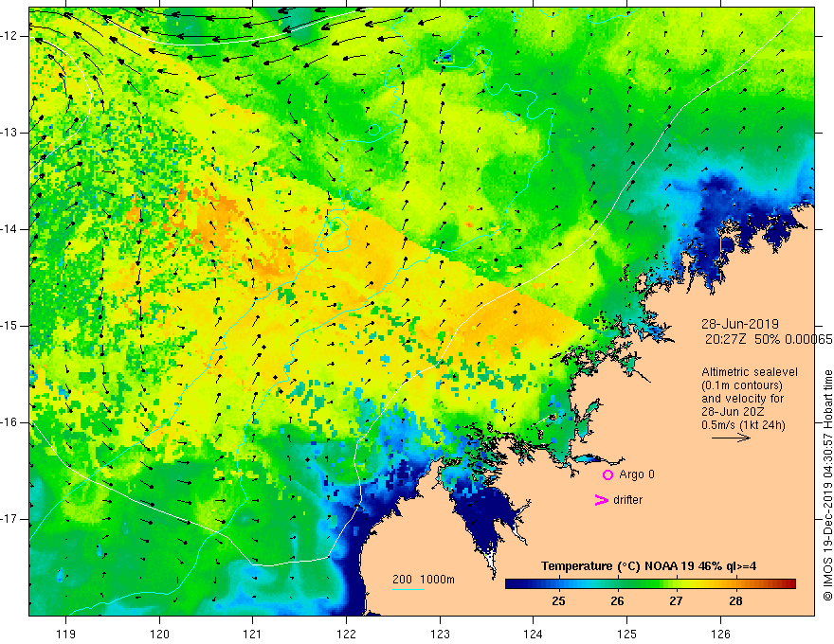Screen dimensions: 834x644
Task: Click the 'Altimetric sealevel' caption line
Action: click(750, 372)
